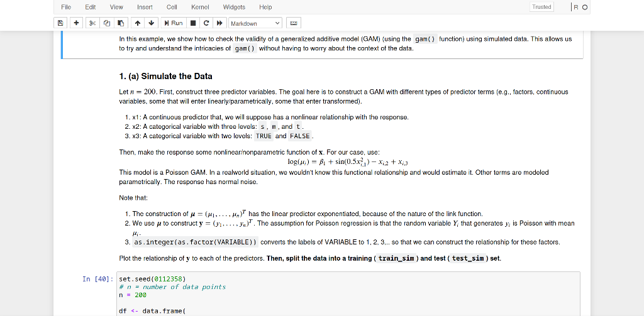Click list item 'x1: A continuous predictor'

[x=270, y=117]
